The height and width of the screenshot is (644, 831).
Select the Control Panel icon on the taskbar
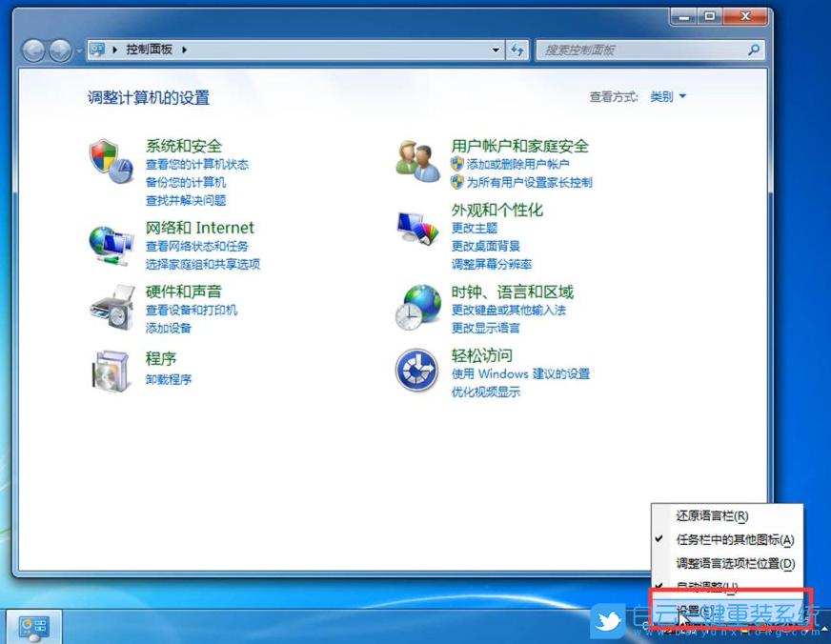[x=34, y=626]
